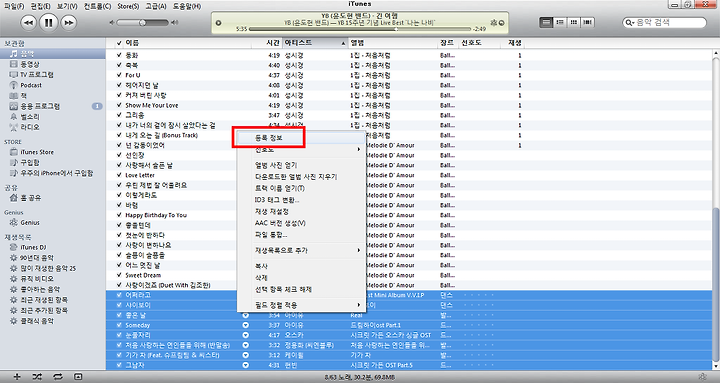
Task: Uncheck the 동화 song checkbox
Action: [x=119, y=55]
